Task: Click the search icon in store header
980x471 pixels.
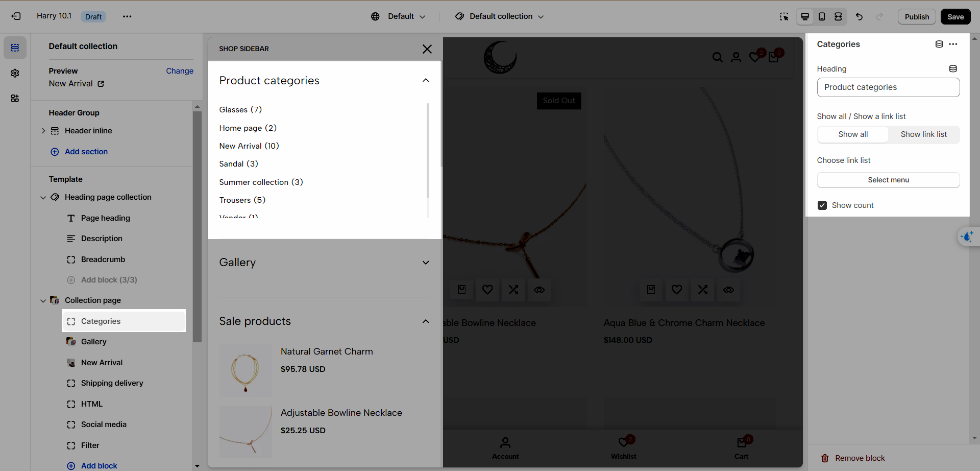Action: click(x=718, y=57)
